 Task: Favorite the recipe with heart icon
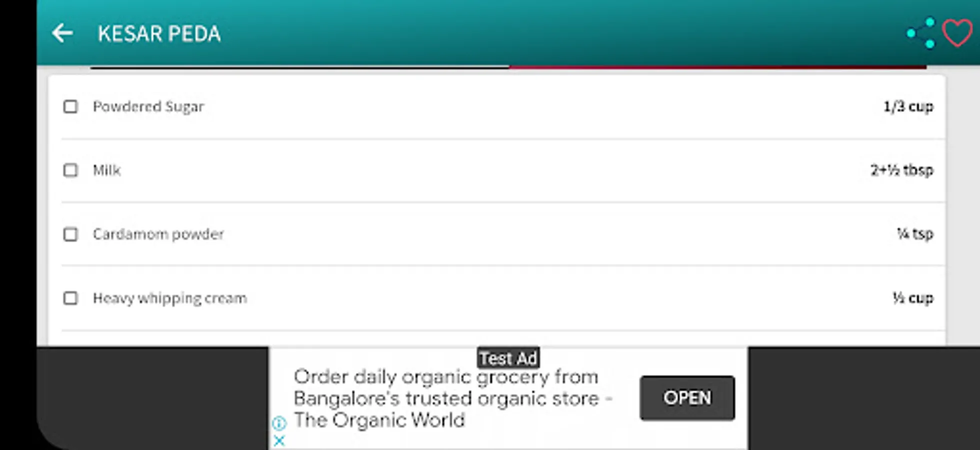[x=957, y=33]
